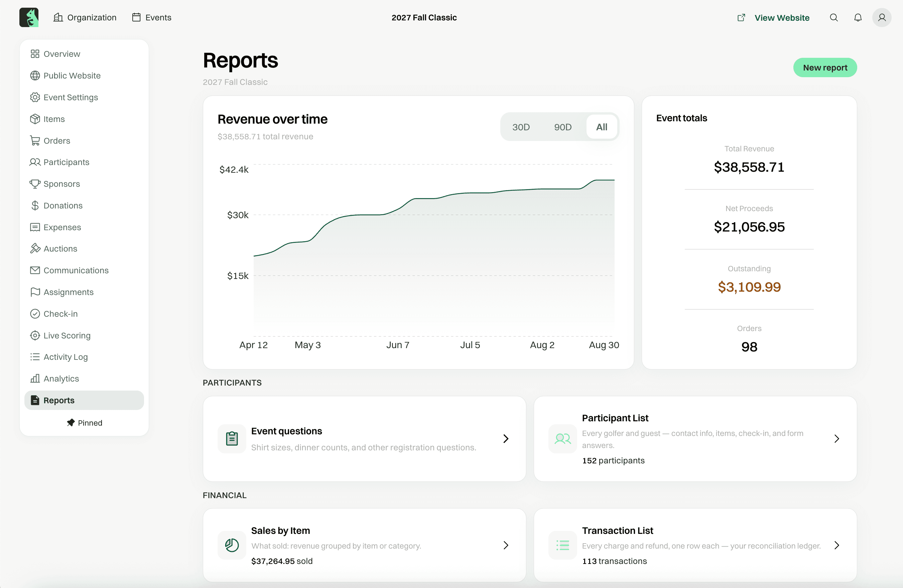Click the Donations dollar icon
This screenshot has width=903, height=588.
pos(35,205)
